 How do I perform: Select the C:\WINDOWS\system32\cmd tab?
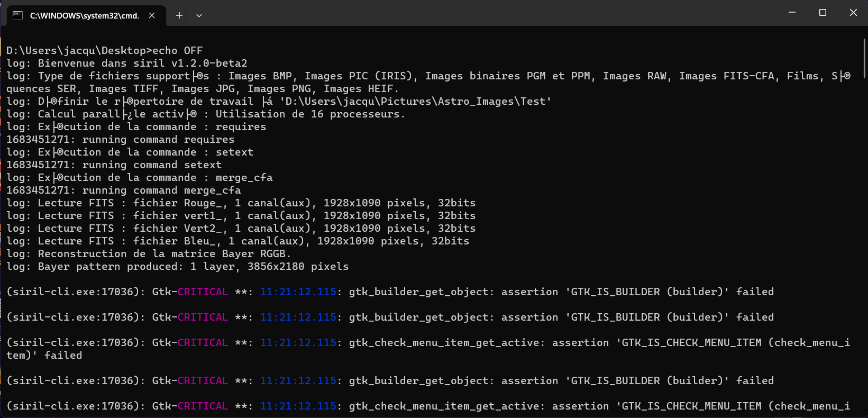84,15
